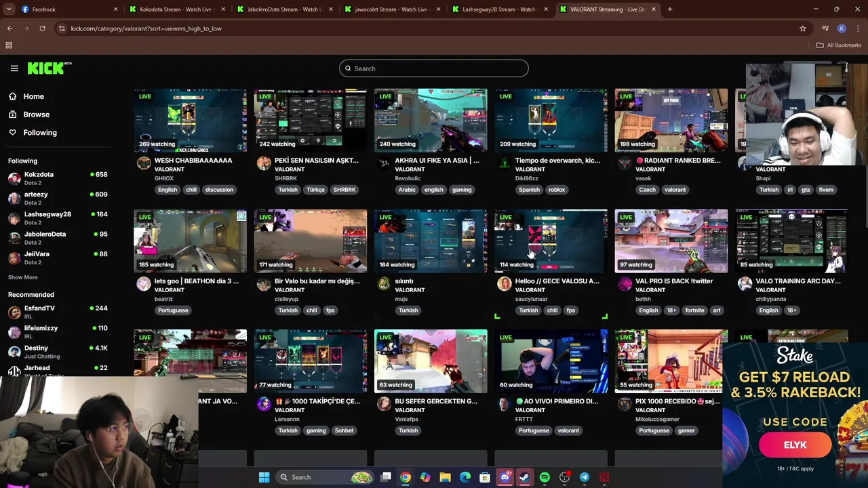Open recommended channel Destiny

pyautogui.click(x=58, y=351)
